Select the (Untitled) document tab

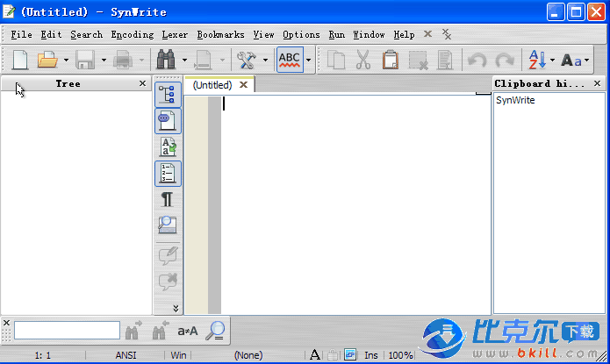(x=212, y=85)
